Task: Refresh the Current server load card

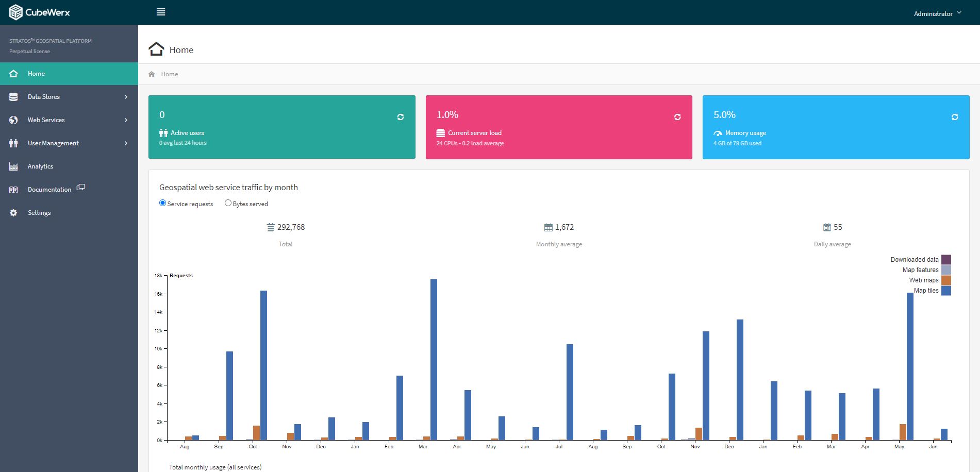Action: [677, 117]
